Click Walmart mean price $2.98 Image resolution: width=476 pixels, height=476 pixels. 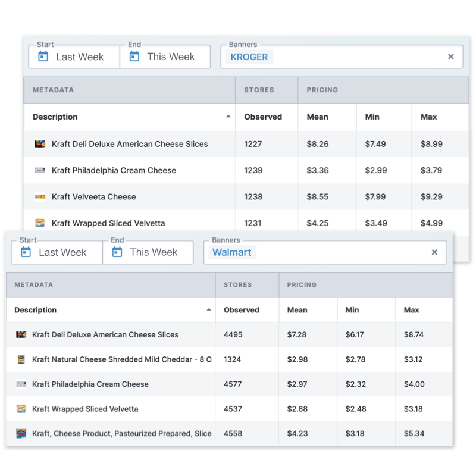[x=297, y=360]
